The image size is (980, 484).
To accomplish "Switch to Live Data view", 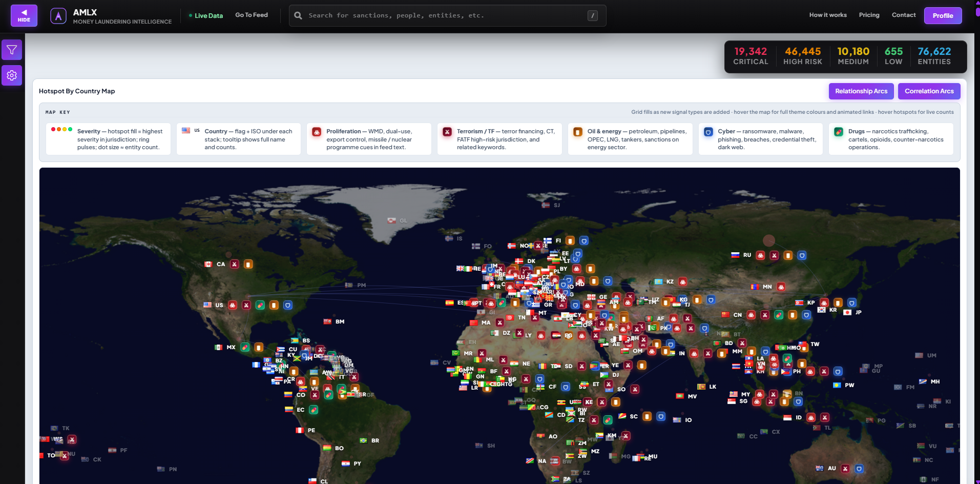I will tap(206, 15).
